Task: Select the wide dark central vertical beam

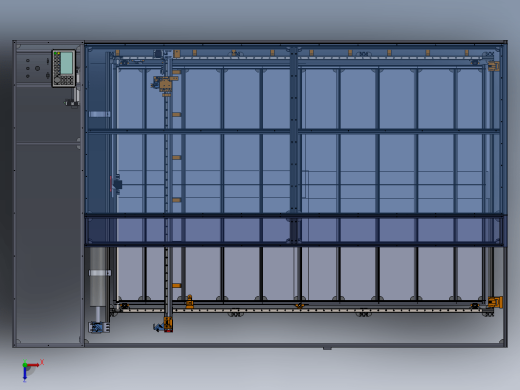Action: click(294, 145)
